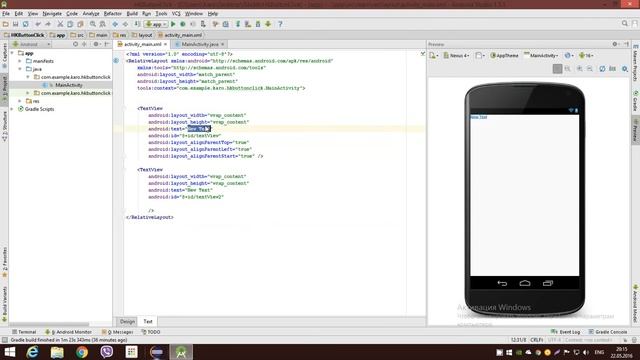The height and width of the screenshot is (360, 640).
Task: Zoom in on the preview
Action: tap(580, 69)
